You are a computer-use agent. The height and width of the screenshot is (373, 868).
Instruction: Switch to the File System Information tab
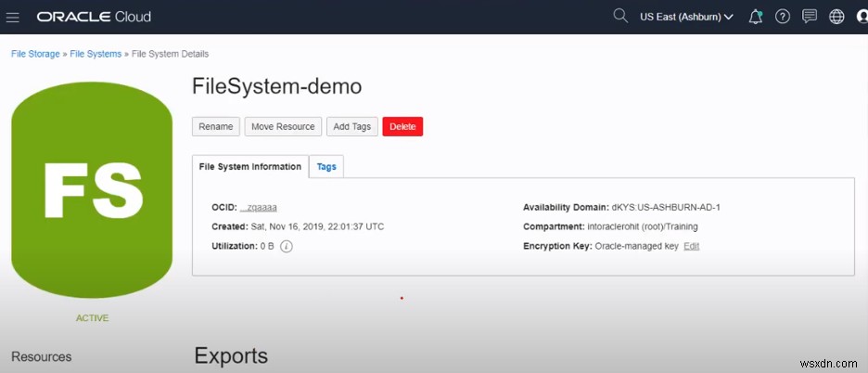click(x=250, y=167)
